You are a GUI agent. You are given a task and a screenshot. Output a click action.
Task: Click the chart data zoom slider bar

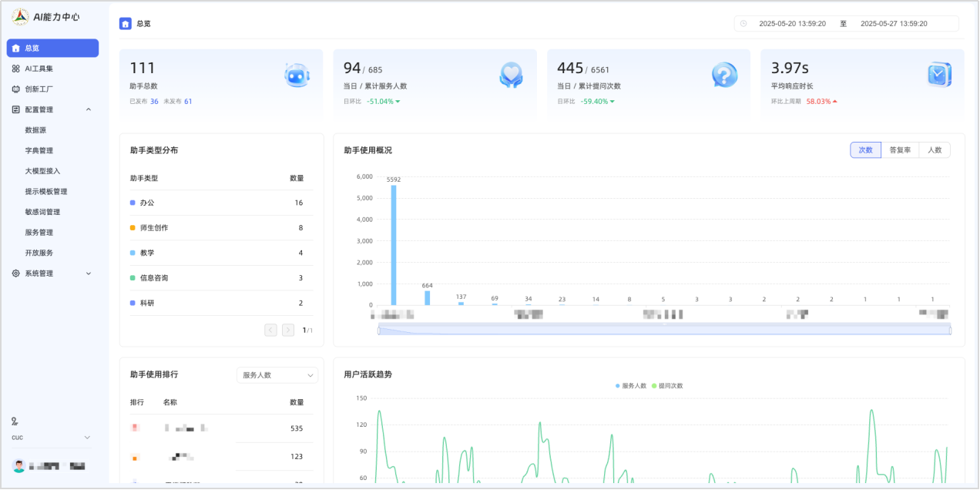(x=664, y=331)
